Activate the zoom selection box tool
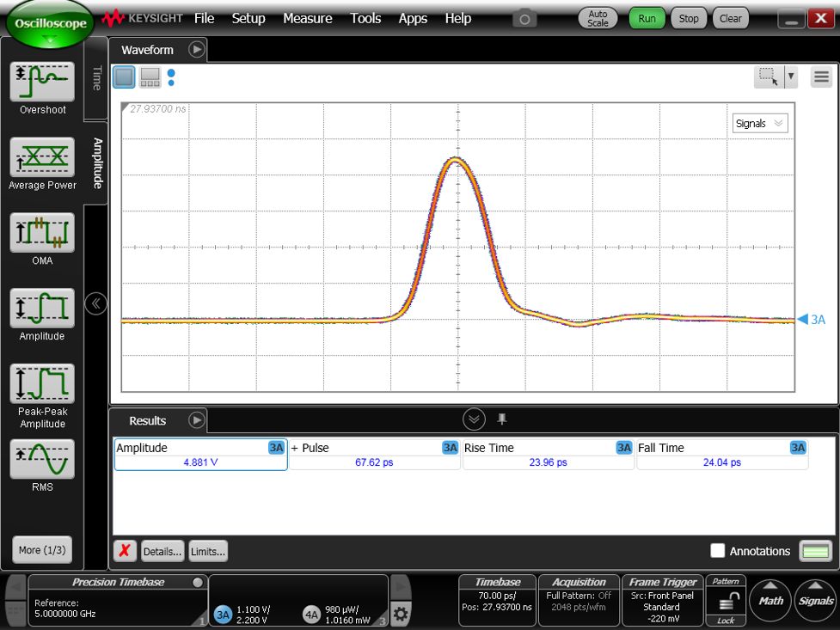Image resolution: width=840 pixels, height=630 pixels. pyautogui.click(x=769, y=76)
